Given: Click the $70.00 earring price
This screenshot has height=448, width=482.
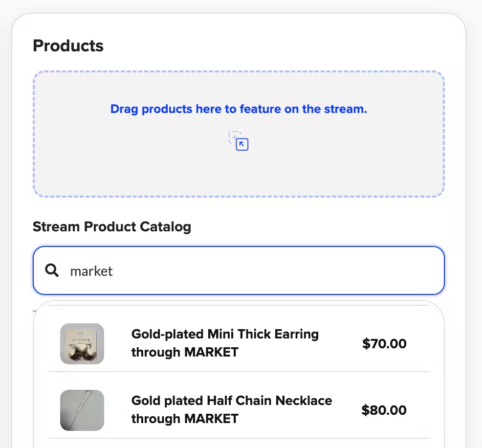Looking at the screenshot, I should pyautogui.click(x=384, y=344).
